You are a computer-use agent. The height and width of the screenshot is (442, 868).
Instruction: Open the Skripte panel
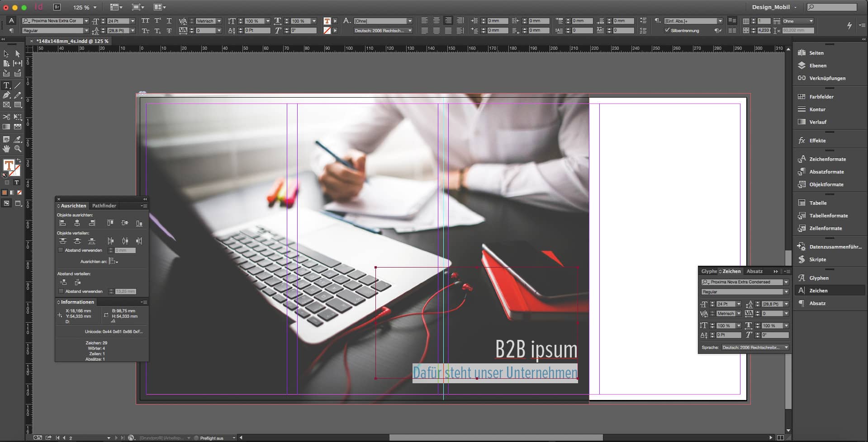[817, 259]
